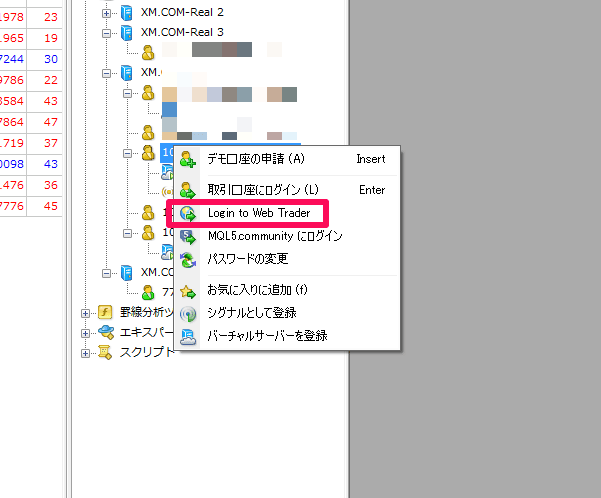The image size is (601, 498).
Task: Select the red spread value 19
Action: [x=51, y=38]
